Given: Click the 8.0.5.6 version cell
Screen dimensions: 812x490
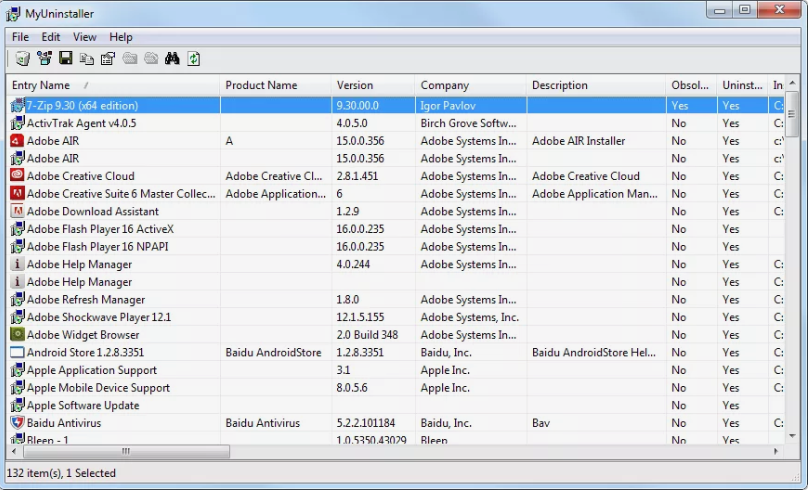Looking at the screenshot, I should [352, 388].
